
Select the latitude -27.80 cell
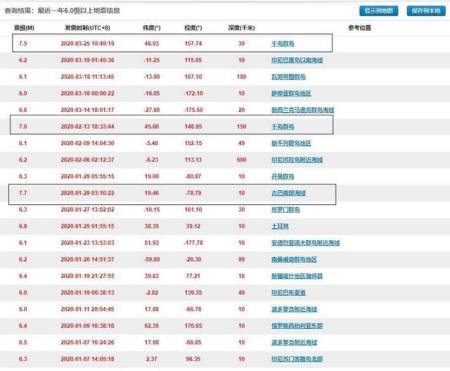click(x=152, y=110)
